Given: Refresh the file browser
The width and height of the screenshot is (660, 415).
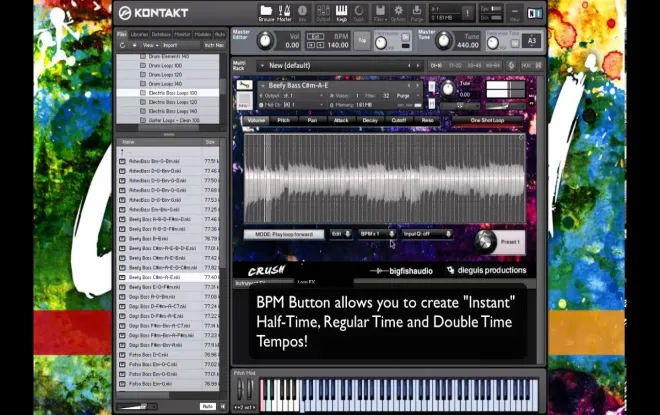Looking at the screenshot, I should tap(122, 45).
